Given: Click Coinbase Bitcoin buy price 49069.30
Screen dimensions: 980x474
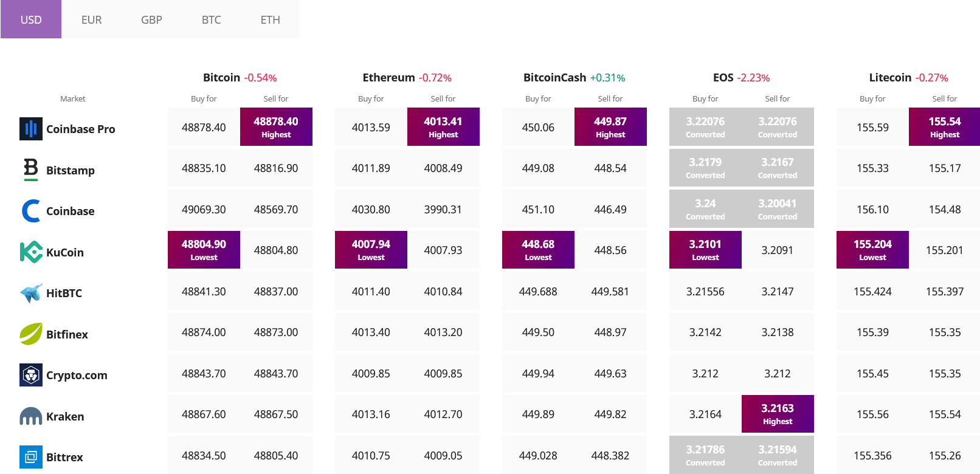Looking at the screenshot, I should pyautogui.click(x=204, y=209).
